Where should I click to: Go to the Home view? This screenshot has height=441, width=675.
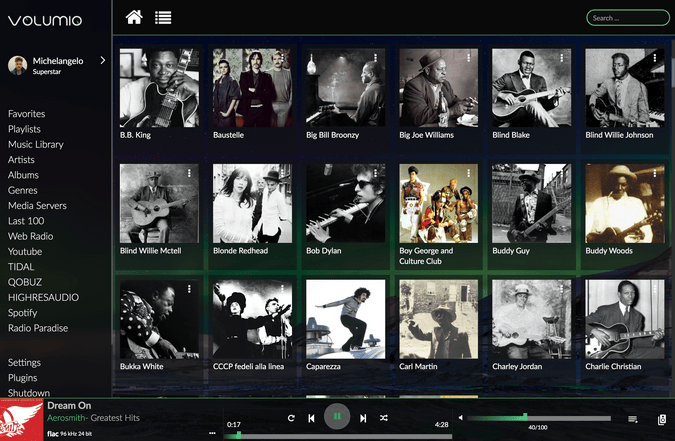tap(134, 17)
